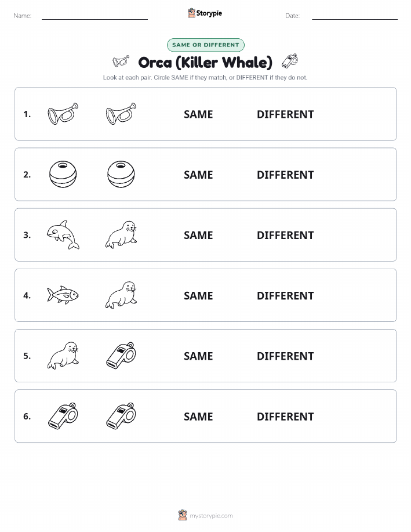Click the whistle next to seal in row 5
The height and width of the screenshot is (532, 411).
click(121, 356)
